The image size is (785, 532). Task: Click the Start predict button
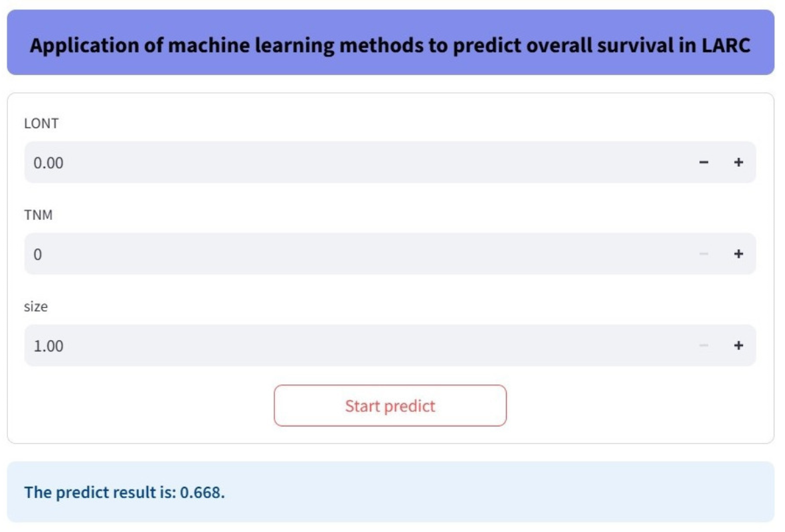click(x=390, y=405)
